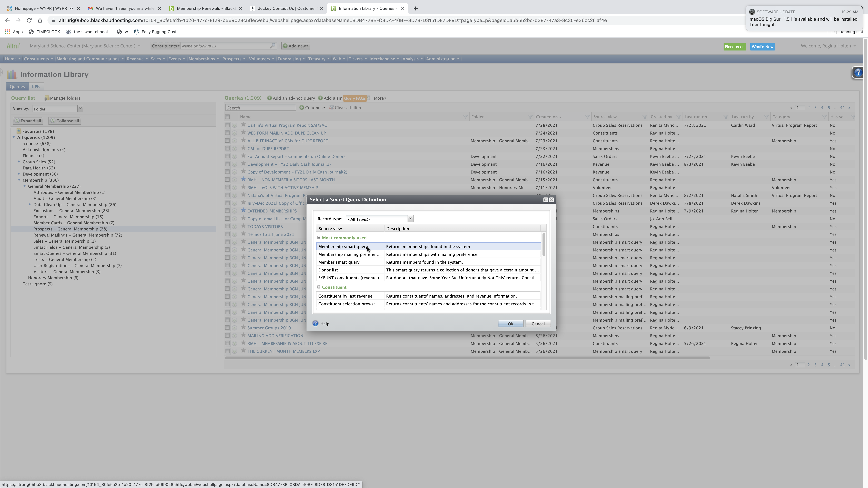Check the box for TODAYS VISITORS row
The image size is (868, 488).
[228, 226]
